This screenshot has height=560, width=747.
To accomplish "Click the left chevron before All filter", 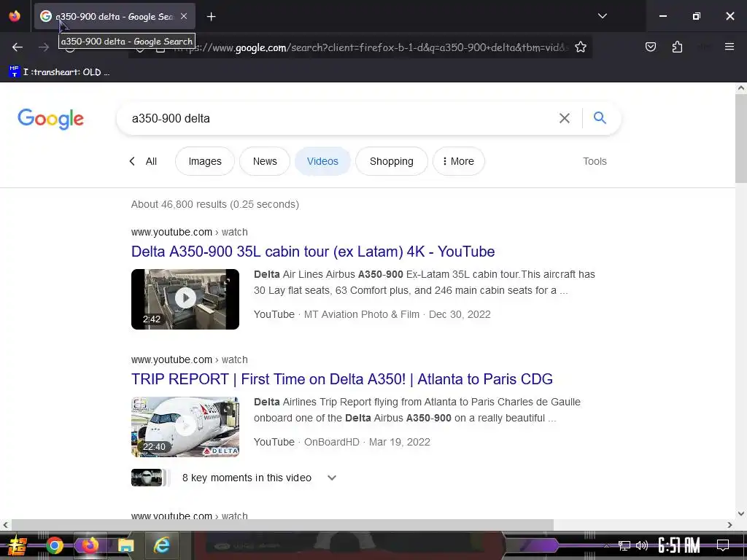I will [132, 161].
